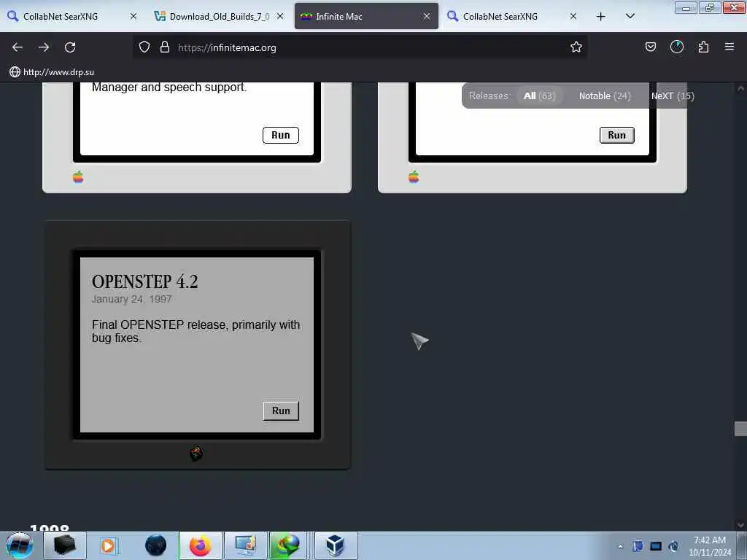The width and height of the screenshot is (747, 560).
Task: Click the monitor system tray icon
Action: coord(656,546)
